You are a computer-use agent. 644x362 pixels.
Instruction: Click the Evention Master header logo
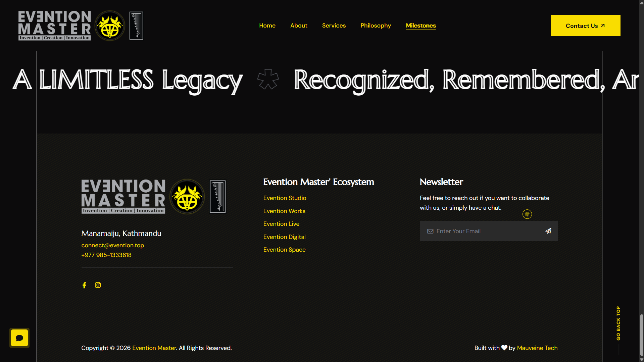55,26
